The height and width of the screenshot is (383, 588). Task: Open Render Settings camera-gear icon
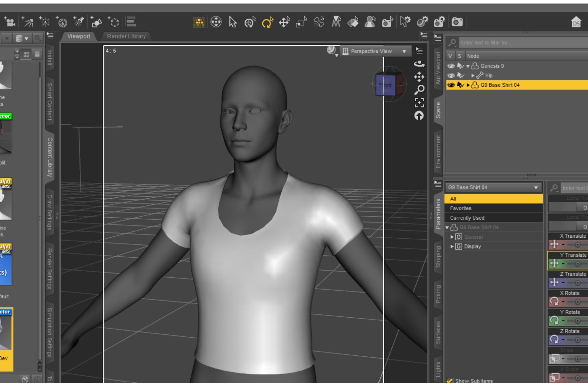coord(440,22)
